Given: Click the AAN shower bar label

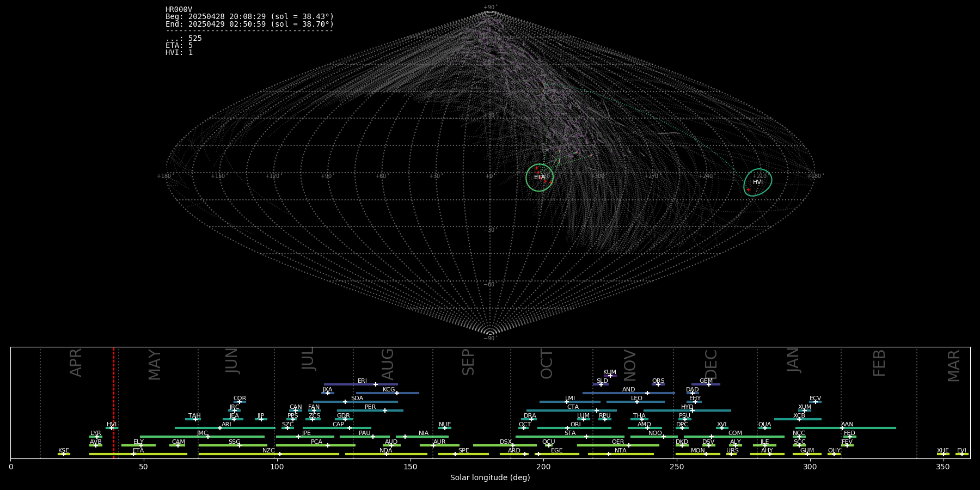Looking at the screenshot, I should [847, 425].
